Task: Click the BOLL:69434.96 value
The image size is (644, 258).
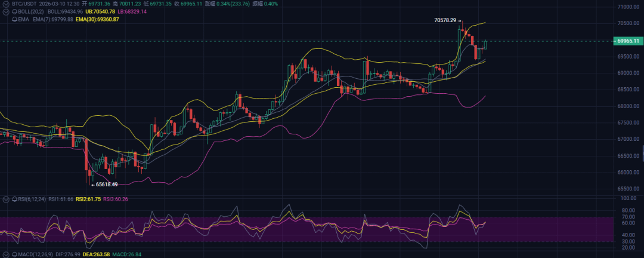Action: (65, 11)
